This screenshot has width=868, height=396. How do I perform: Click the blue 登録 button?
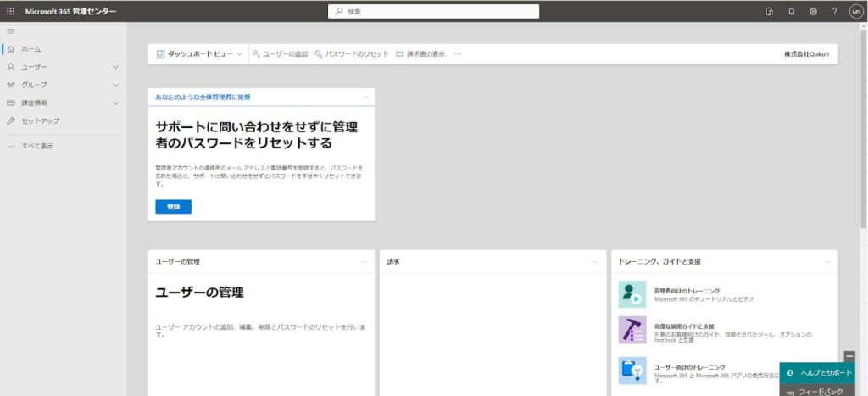click(x=173, y=207)
